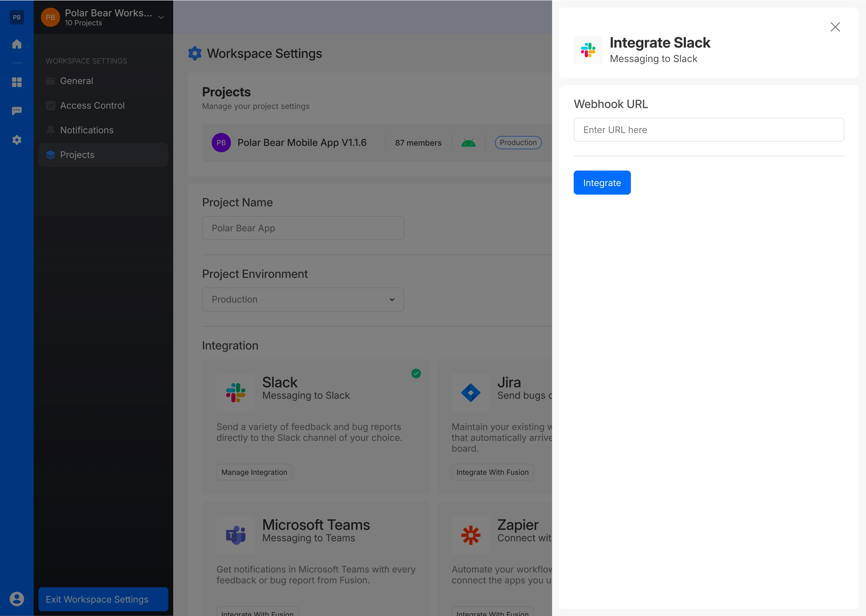The width and height of the screenshot is (866, 616).
Task: Open Notifications settings
Action: [103, 130]
